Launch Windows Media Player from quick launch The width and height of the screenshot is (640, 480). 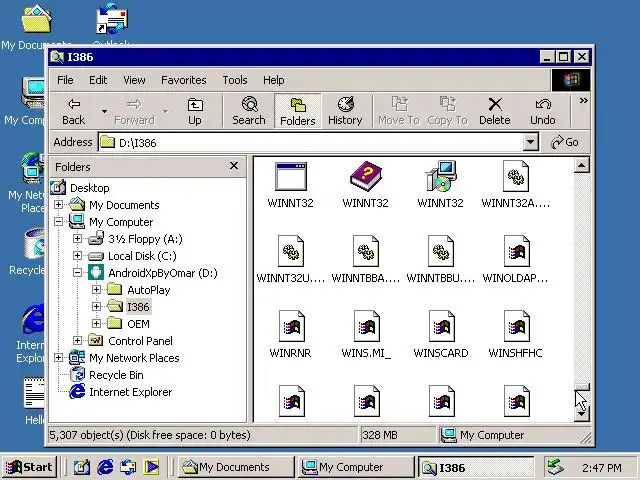[152, 467]
